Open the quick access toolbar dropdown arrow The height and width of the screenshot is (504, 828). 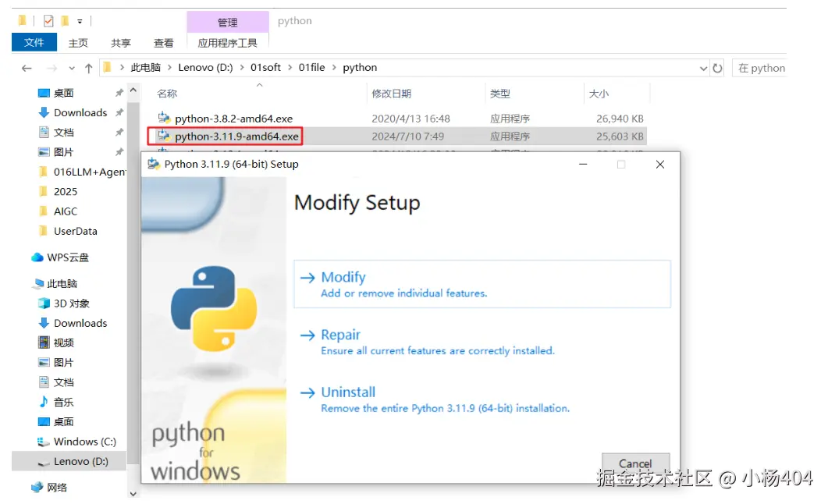[x=80, y=22]
